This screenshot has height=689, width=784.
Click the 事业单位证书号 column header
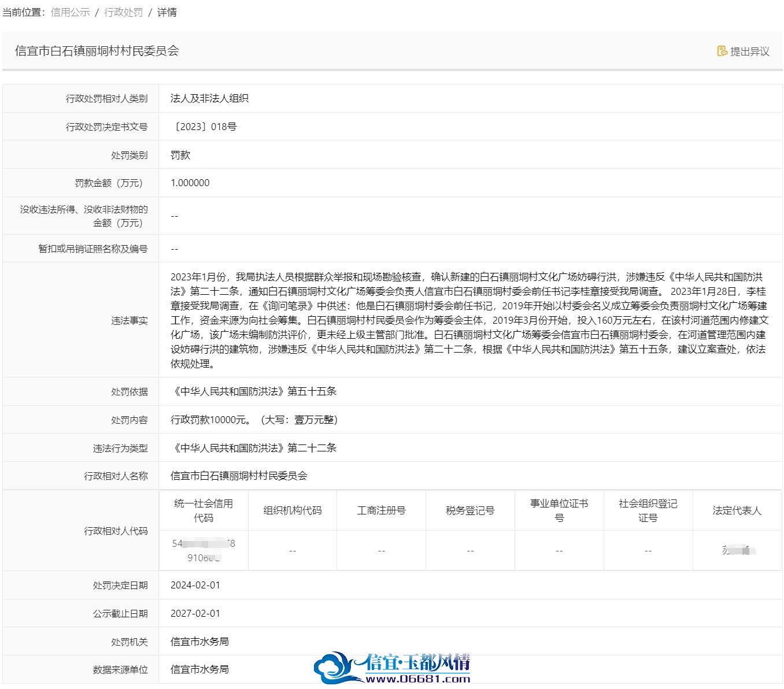[x=559, y=510]
